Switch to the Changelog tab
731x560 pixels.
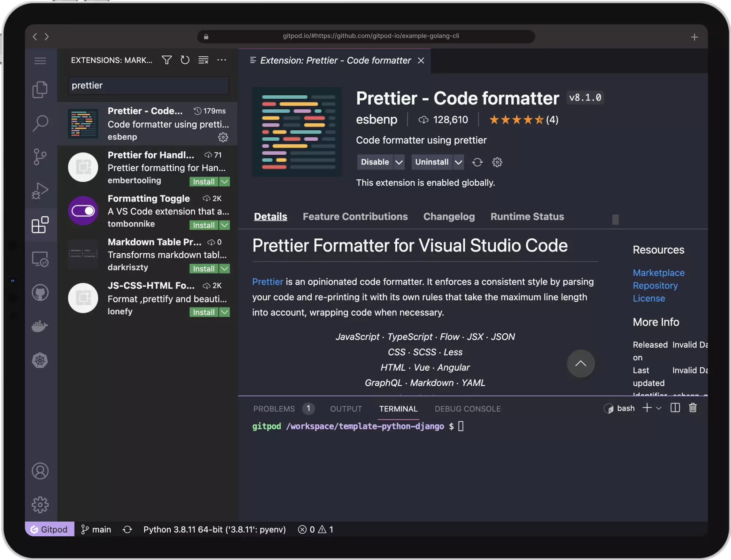[x=449, y=216]
